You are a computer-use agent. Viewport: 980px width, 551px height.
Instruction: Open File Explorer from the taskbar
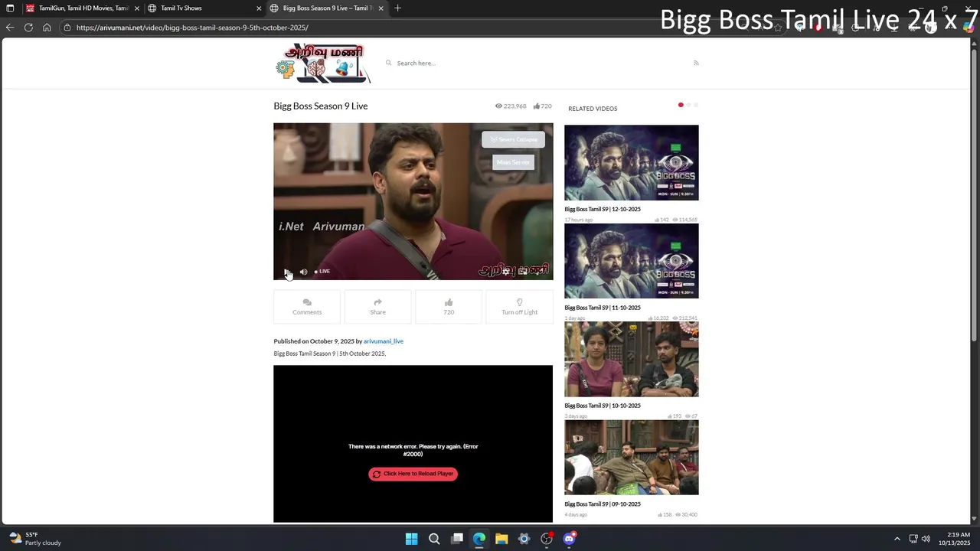[x=501, y=539]
